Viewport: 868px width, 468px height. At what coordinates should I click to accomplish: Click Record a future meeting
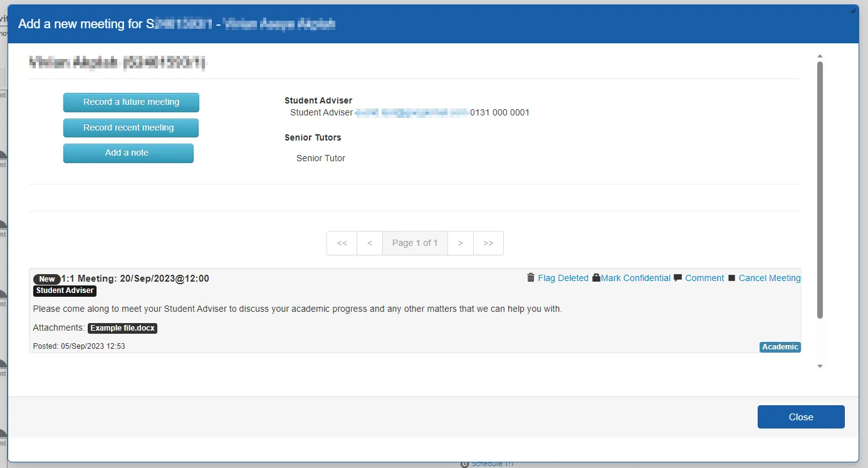(131, 102)
